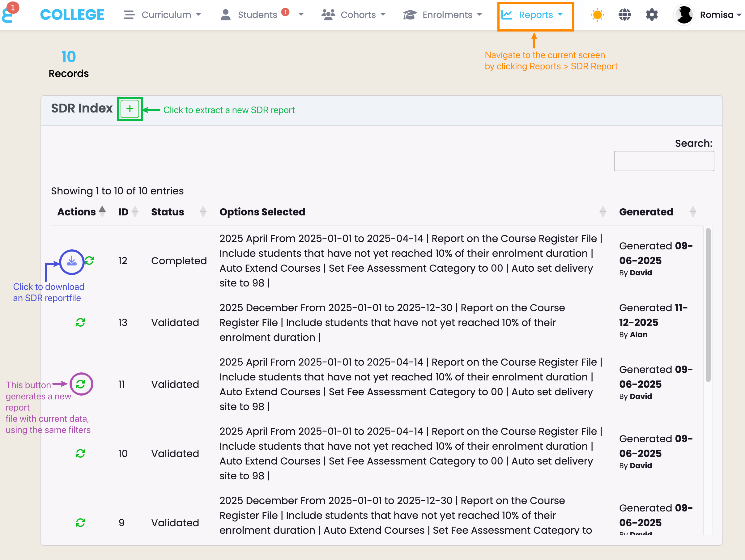The width and height of the screenshot is (745, 560).
Task: Click the regenerate icon for report ID 11
Action: pos(80,384)
